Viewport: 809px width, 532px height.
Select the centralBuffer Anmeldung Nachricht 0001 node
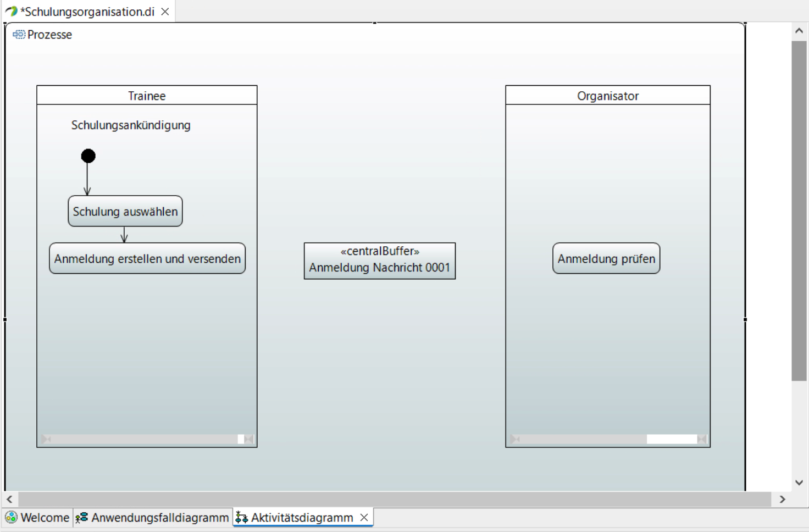[380, 261]
